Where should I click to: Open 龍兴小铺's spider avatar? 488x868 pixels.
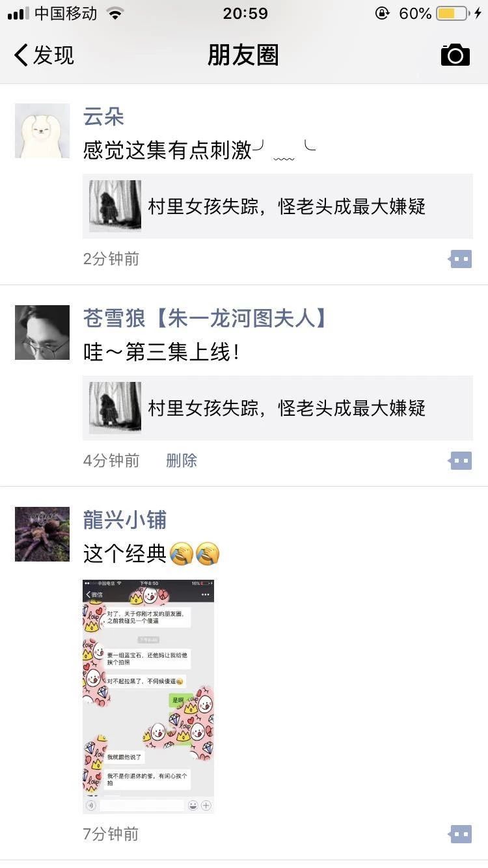tap(42, 534)
